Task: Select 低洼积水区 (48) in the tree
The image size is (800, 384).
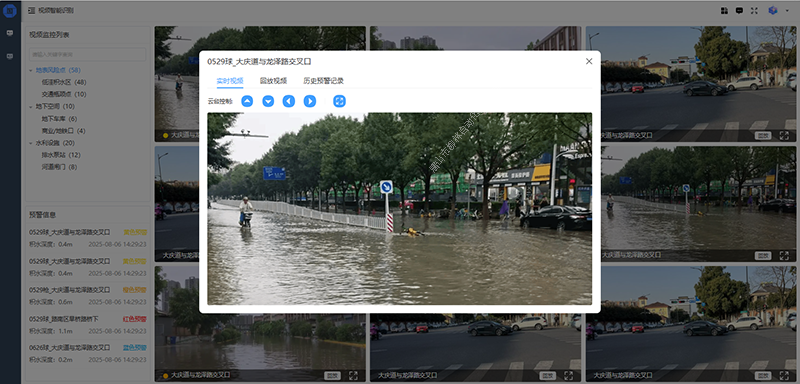Action: 64,82
